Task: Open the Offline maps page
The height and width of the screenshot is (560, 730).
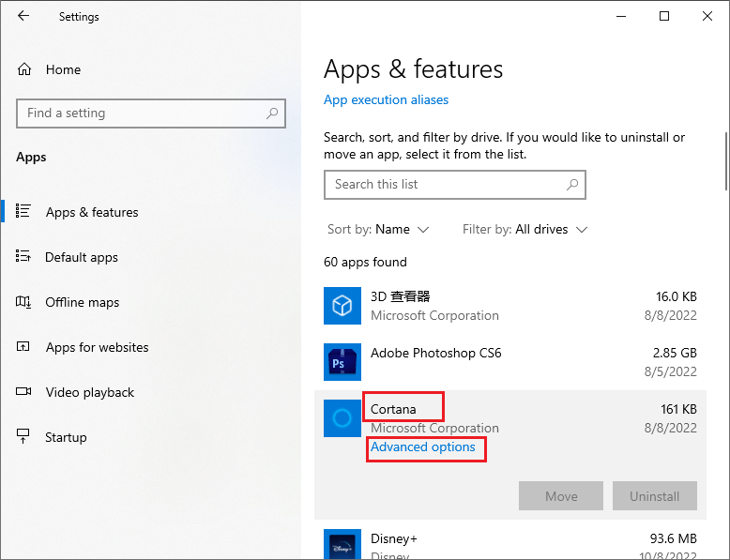Action: point(82,303)
